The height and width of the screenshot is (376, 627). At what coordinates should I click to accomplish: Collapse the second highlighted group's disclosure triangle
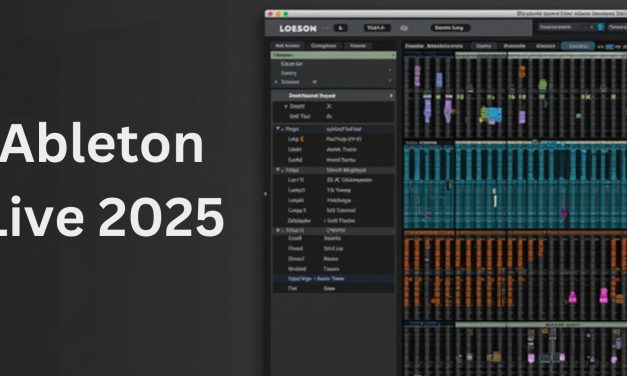click(x=278, y=170)
